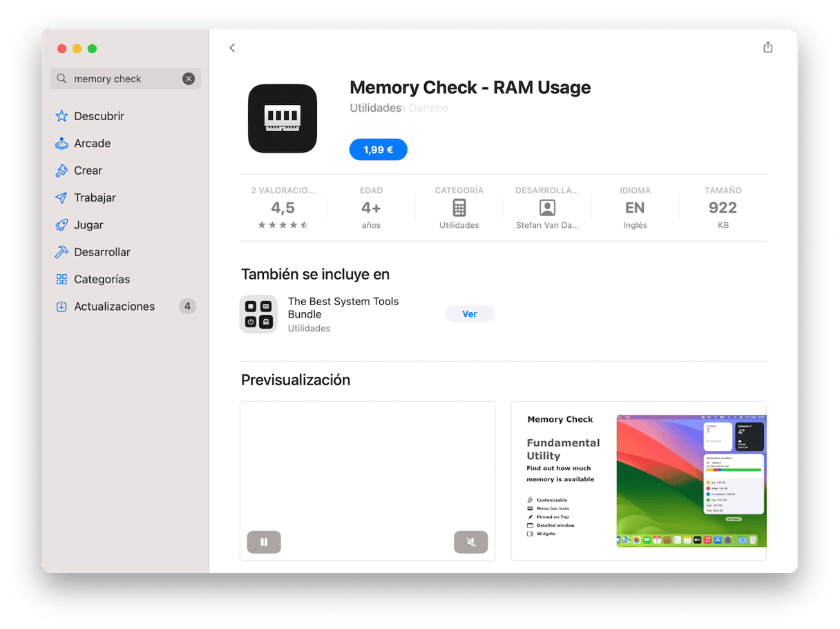Screen dimensions: 840x629
Task: Click the calculator Utilidades category icon
Action: (459, 208)
